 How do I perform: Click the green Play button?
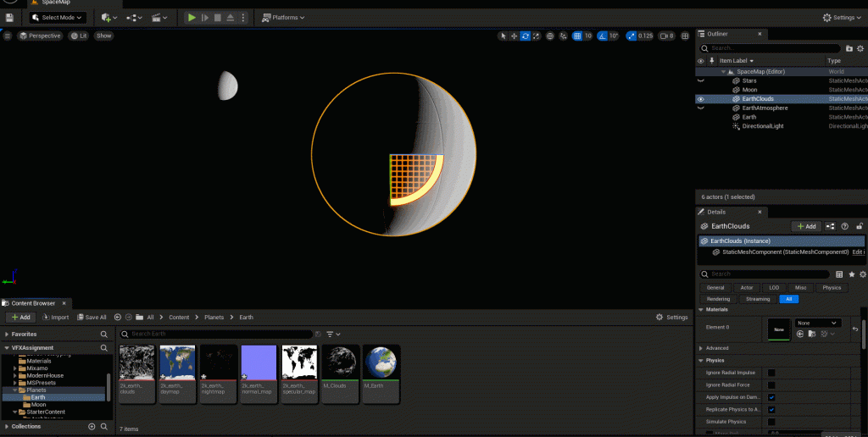[192, 17]
